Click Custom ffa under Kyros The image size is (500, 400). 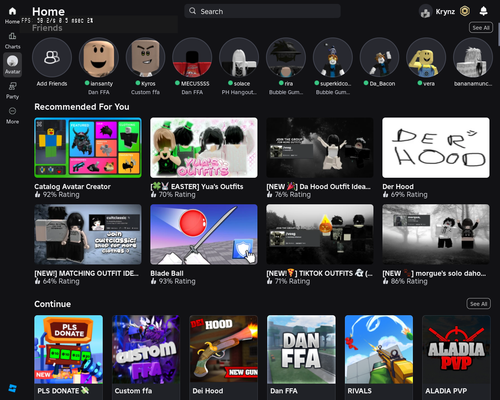145,92
